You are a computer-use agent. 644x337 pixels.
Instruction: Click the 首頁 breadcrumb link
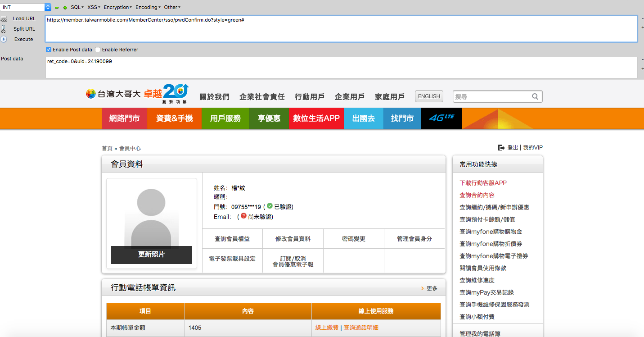[x=107, y=148]
